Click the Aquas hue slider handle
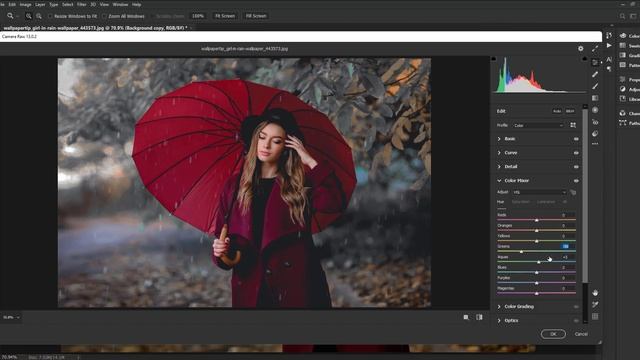640x360 pixels. pyautogui.click(x=539, y=262)
